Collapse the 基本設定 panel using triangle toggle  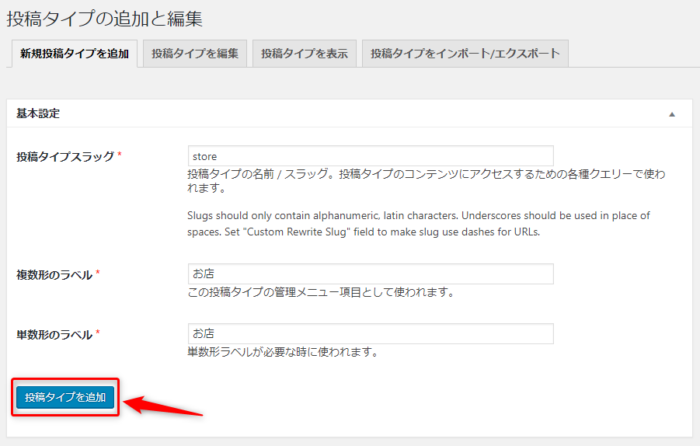(672, 114)
